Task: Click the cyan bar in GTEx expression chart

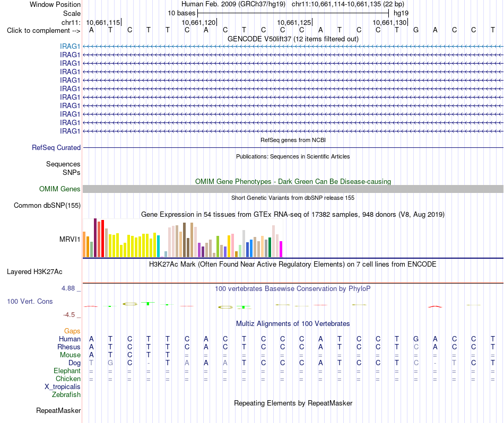Action: pos(158,246)
